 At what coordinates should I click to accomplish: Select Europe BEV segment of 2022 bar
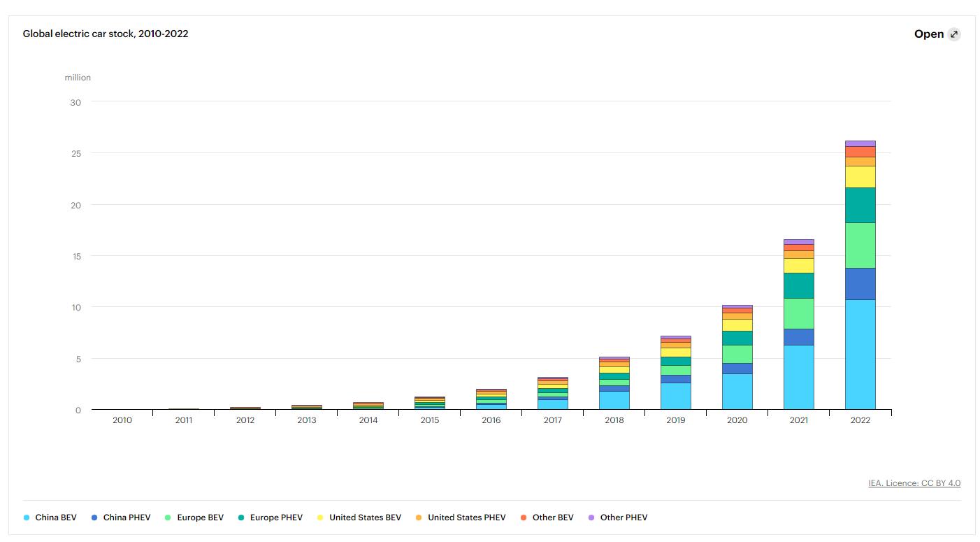click(860, 245)
